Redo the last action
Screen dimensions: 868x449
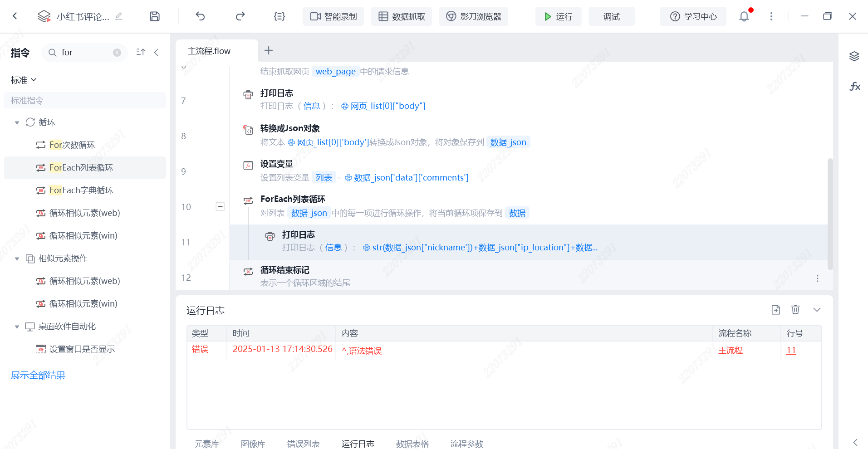click(240, 16)
